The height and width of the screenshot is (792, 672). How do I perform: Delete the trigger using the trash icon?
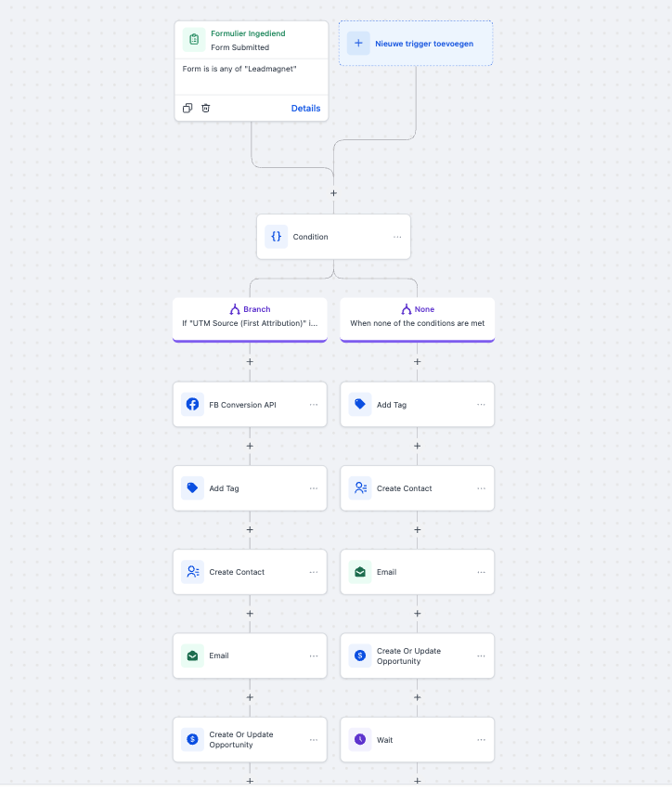(206, 108)
